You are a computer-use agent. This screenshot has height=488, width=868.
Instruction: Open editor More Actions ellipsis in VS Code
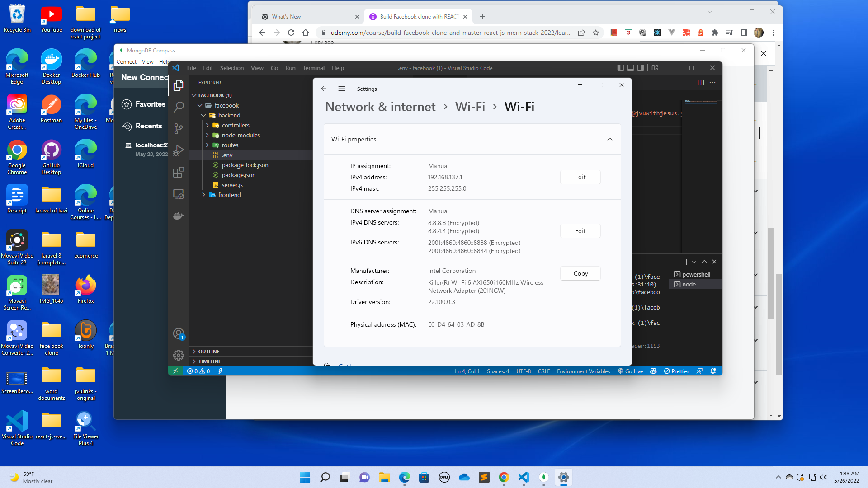[713, 83]
